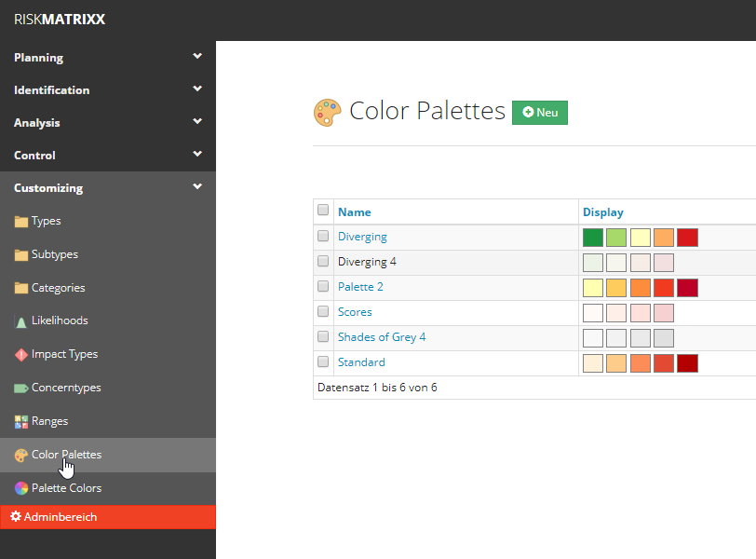Click the first swatch in Shades of Grey 4 row
The height and width of the screenshot is (559, 756).
[x=593, y=338]
